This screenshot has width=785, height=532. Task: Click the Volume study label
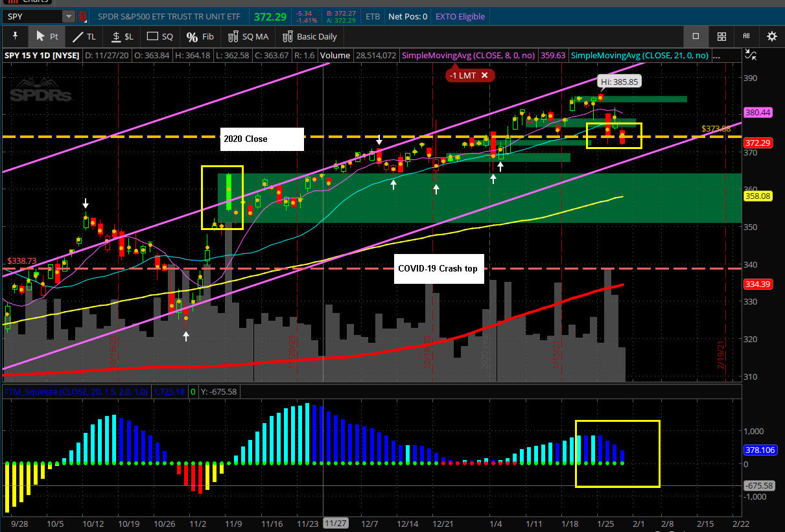click(334, 56)
